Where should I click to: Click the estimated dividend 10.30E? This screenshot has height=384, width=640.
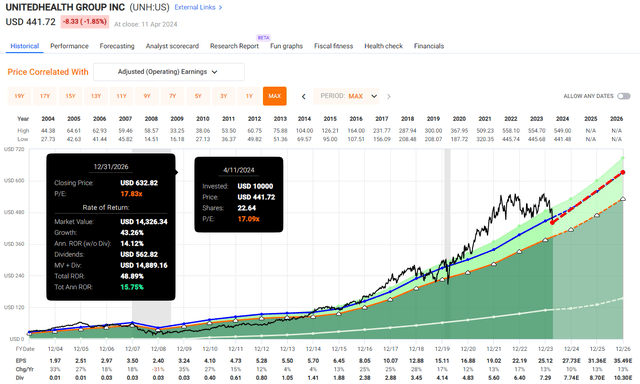pos(622,378)
